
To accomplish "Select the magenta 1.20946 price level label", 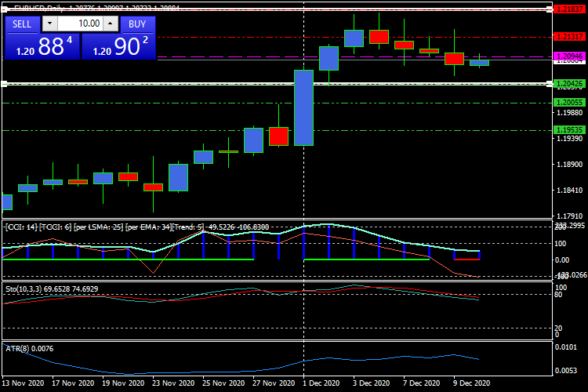I will click(570, 56).
